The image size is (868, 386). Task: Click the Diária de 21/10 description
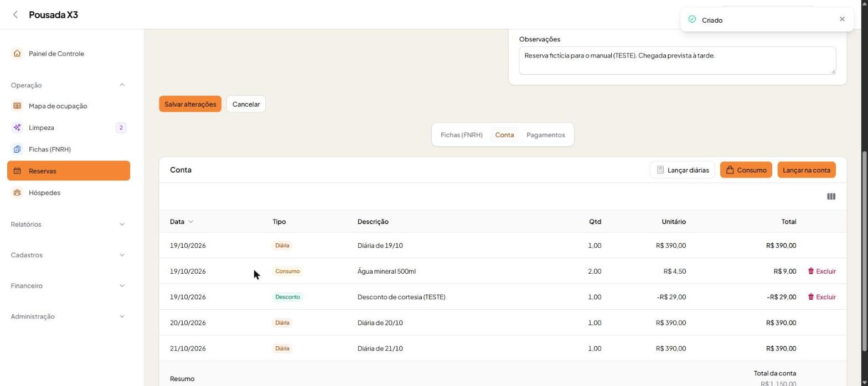pos(380,348)
